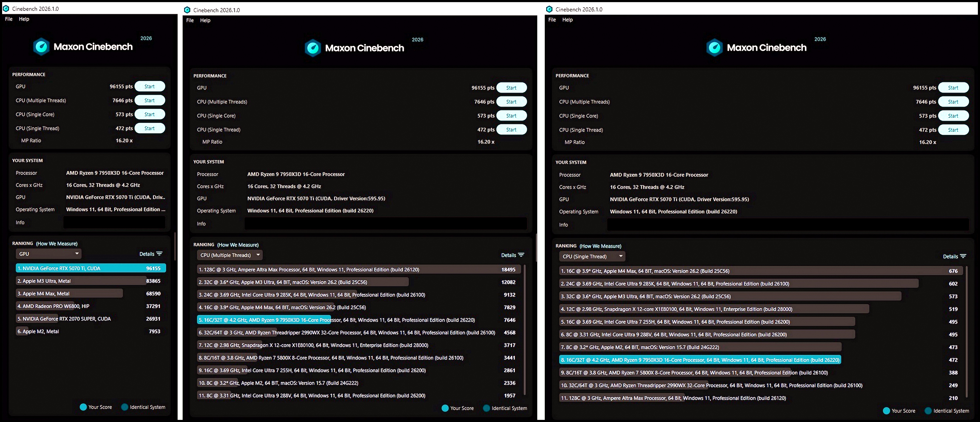Open Help menu in middle window
980x422 pixels.
205,21
